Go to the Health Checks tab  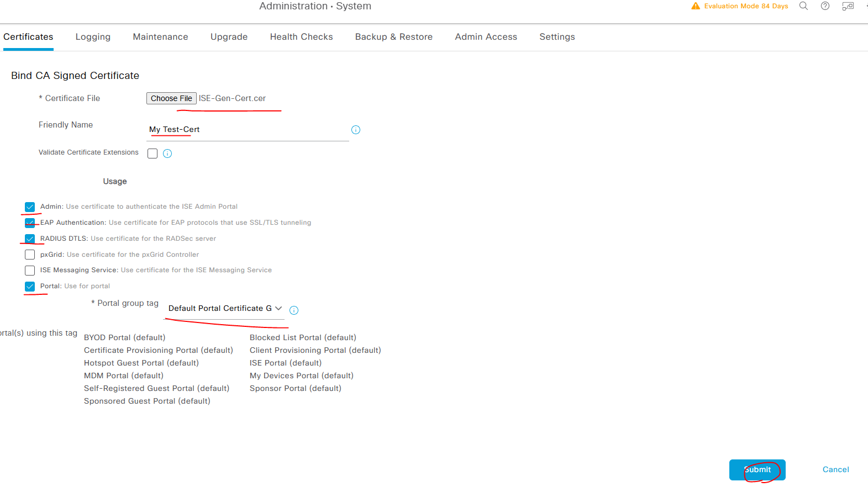301,37
